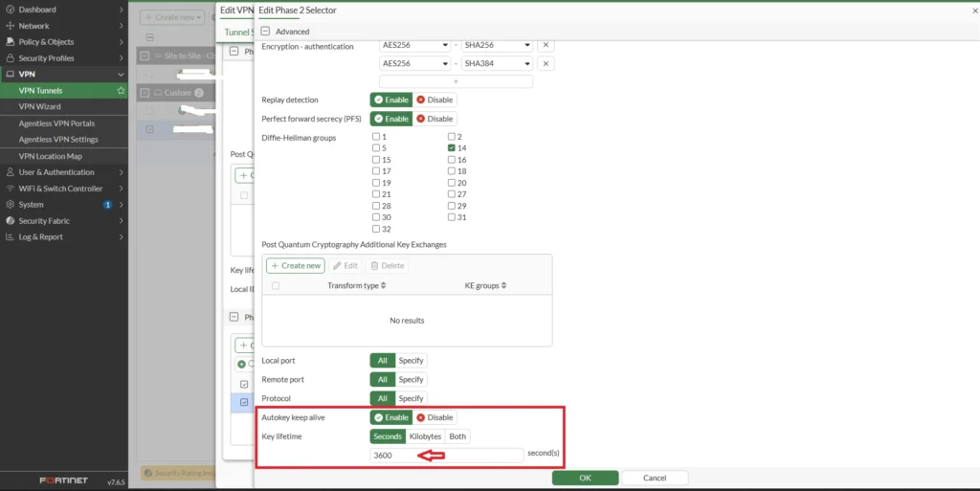Check Diffie-Hellman group 2
The height and width of the screenshot is (491, 980).
[x=452, y=136]
